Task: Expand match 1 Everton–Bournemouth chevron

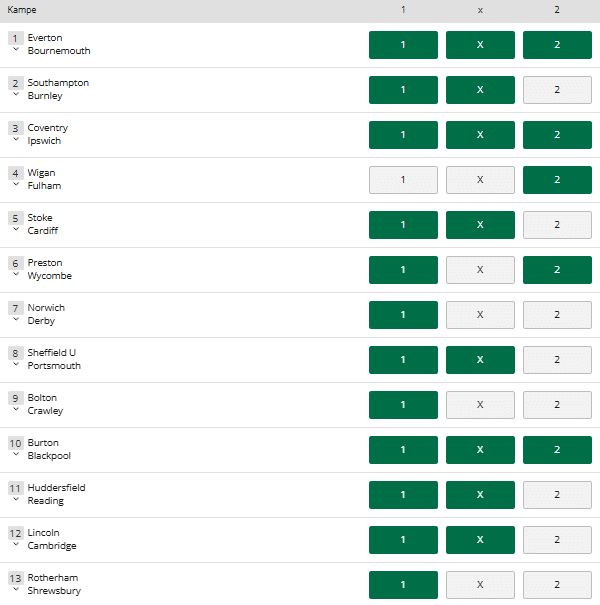Action: 15,50
